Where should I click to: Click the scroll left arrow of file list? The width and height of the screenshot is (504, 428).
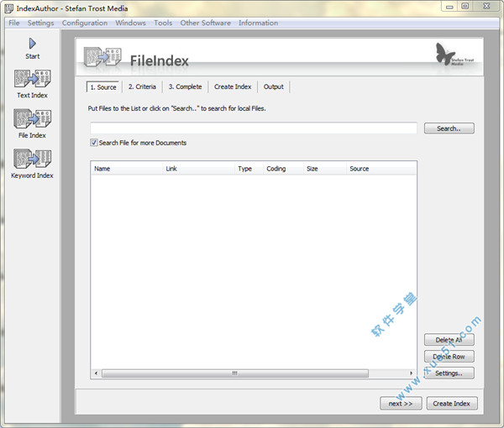(x=96, y=373)
